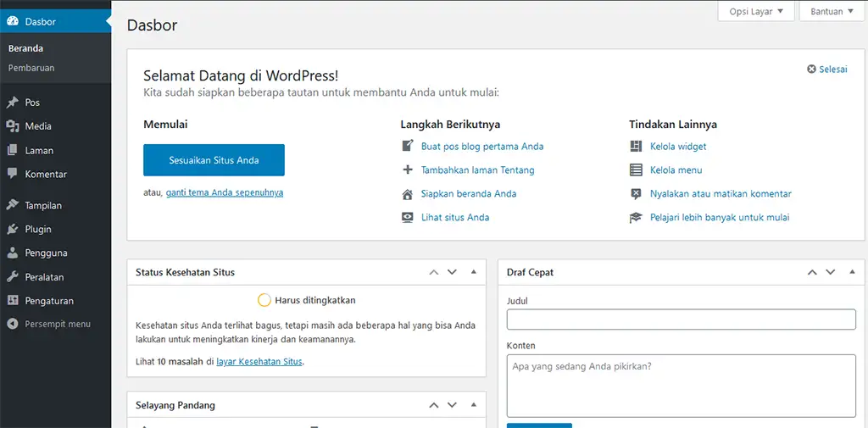Open the Bantuan help dropdown
The height and width of the screenshot is (428, 868).
click(832, 11)
